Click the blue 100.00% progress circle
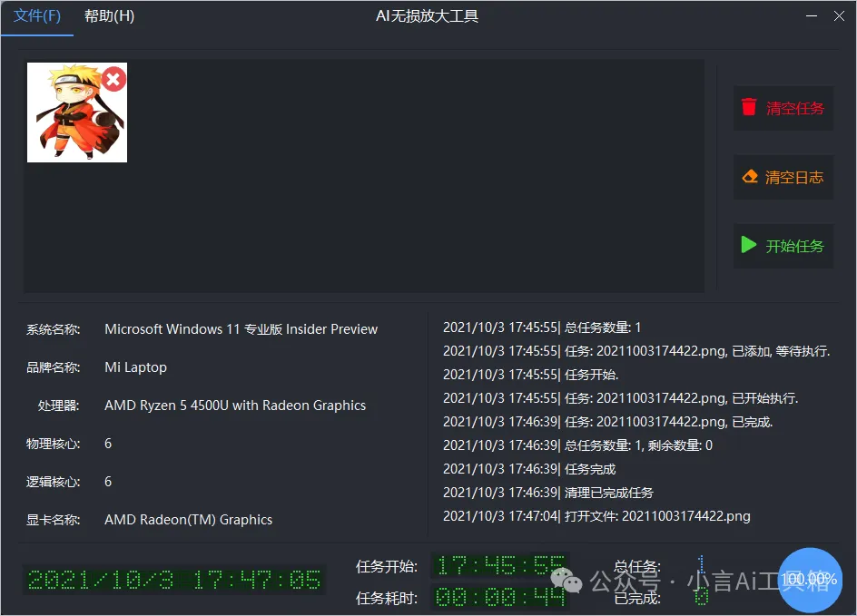The width and height of the screenshot is (857, 616). pos(810,580)
